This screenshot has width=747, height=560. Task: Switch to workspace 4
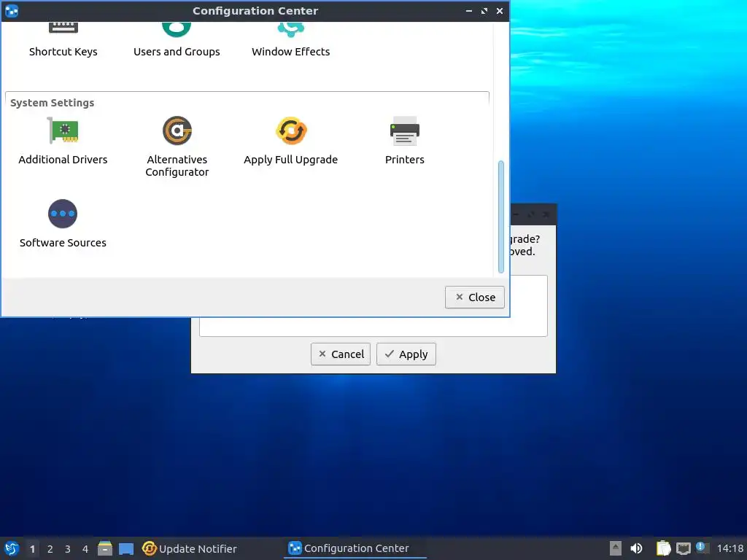85,549
